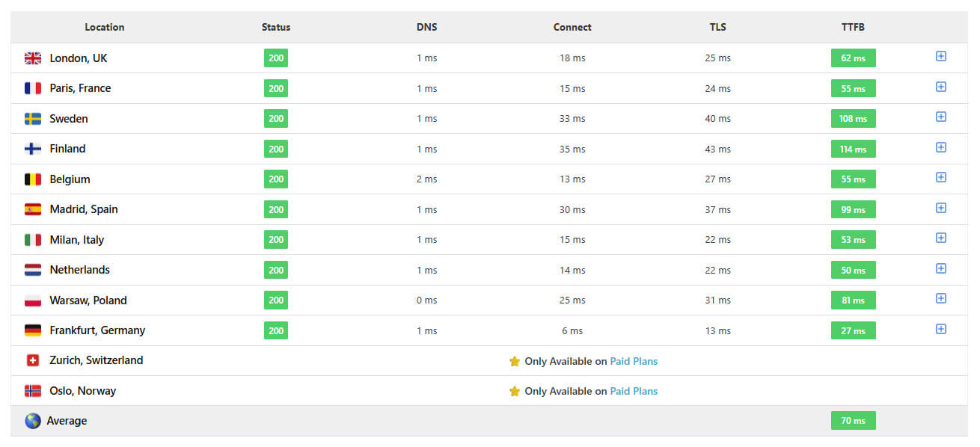Click the DNS column header
This screenshot has height=447, width=980.
tap(427, 27)
